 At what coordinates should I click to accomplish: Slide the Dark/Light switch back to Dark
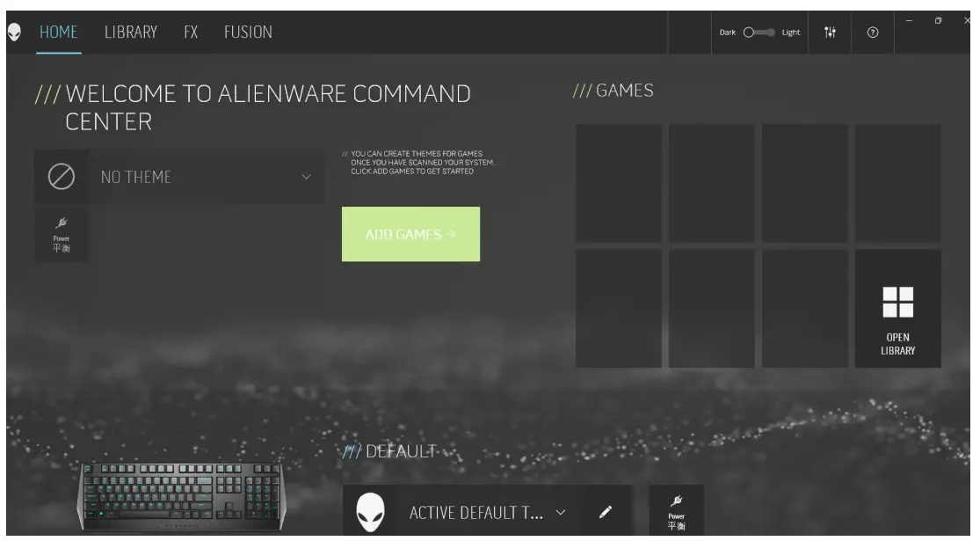pyautogui.click(x=746, y=30)
